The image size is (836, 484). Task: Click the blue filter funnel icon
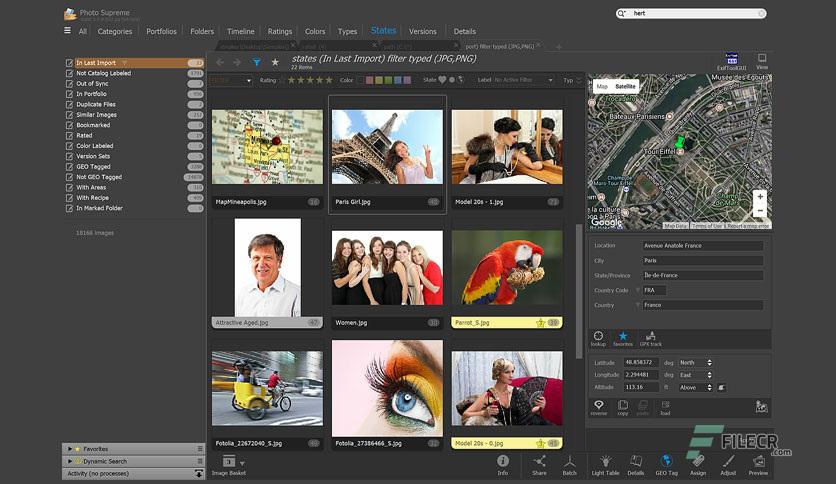tap(256, 62)
